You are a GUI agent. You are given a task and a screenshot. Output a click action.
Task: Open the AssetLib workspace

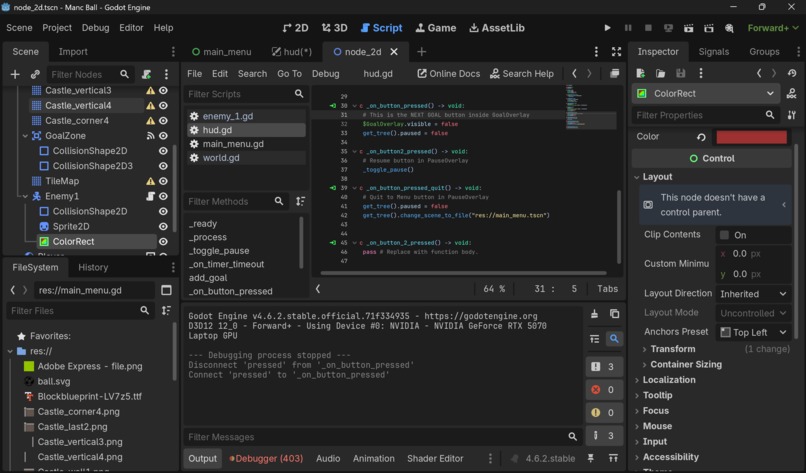click(x=497, y=28)
